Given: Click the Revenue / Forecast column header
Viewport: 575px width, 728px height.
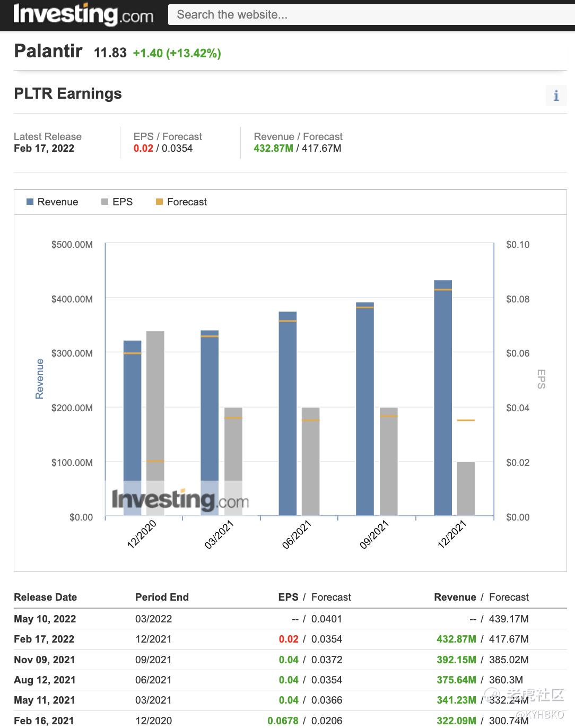Looking at the screenshot, I should coord(481,597).
